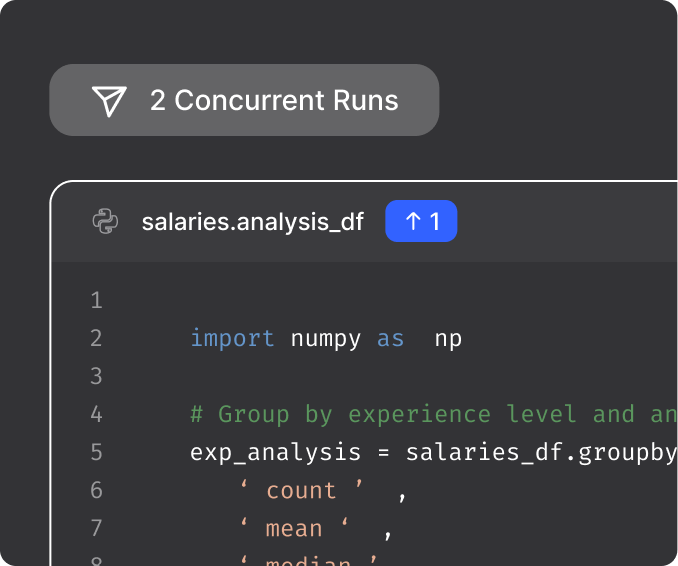Select the salaries.analysis_df tab title
The image size is (678, 566).
252,221
